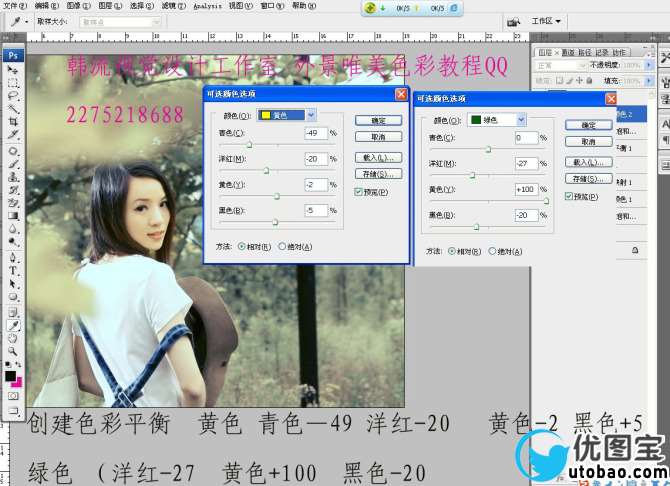Select the Magic Wand tool
Viewport: 670px width, 486px height.
13,109
